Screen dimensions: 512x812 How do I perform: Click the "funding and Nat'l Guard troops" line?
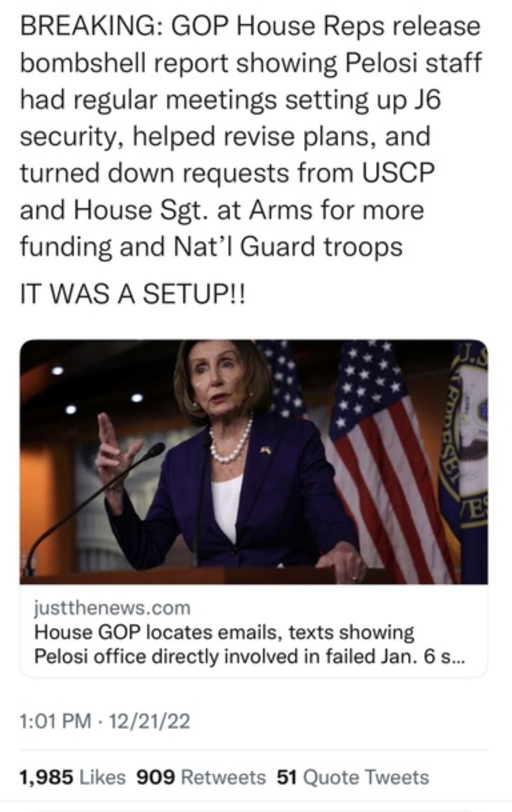[x=211, y=247]
